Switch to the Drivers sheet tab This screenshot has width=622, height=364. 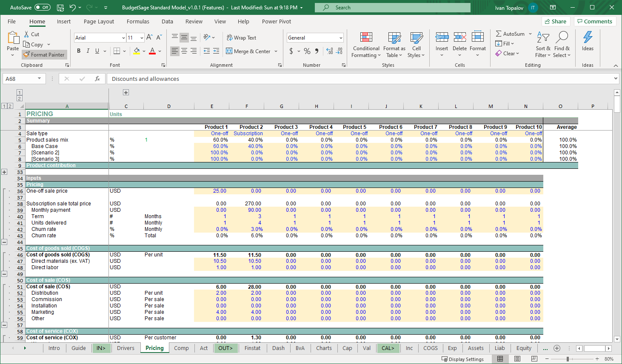(x=126, y=348)
